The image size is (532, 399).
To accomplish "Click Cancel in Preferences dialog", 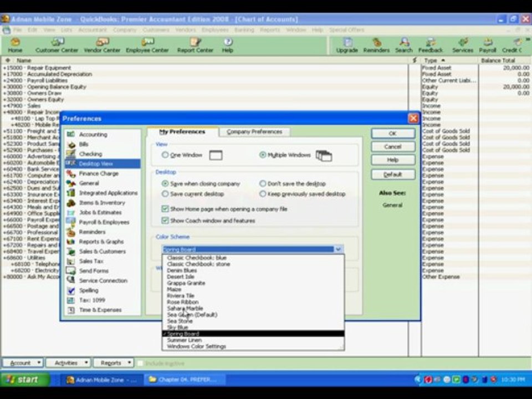I will [x=392, y=146].
